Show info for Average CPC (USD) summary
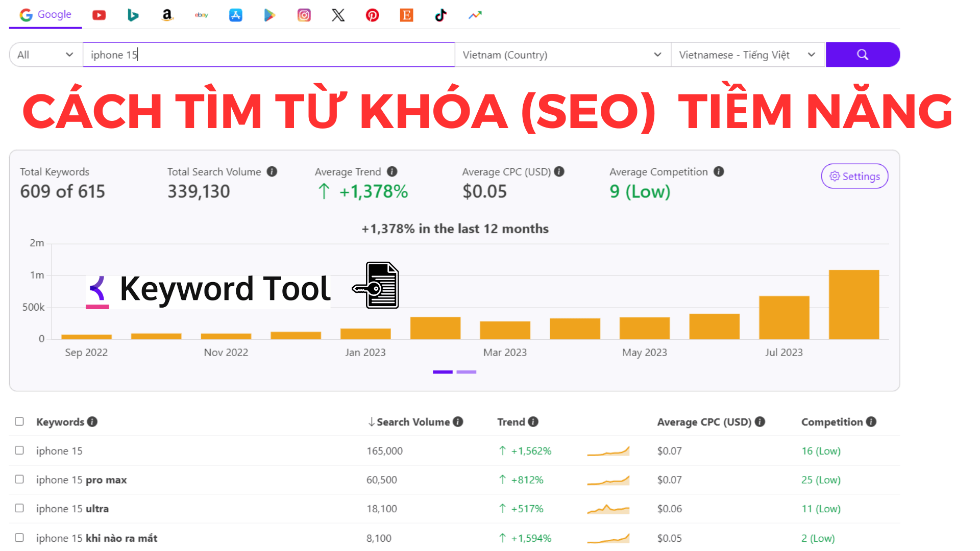 (559, 171)
